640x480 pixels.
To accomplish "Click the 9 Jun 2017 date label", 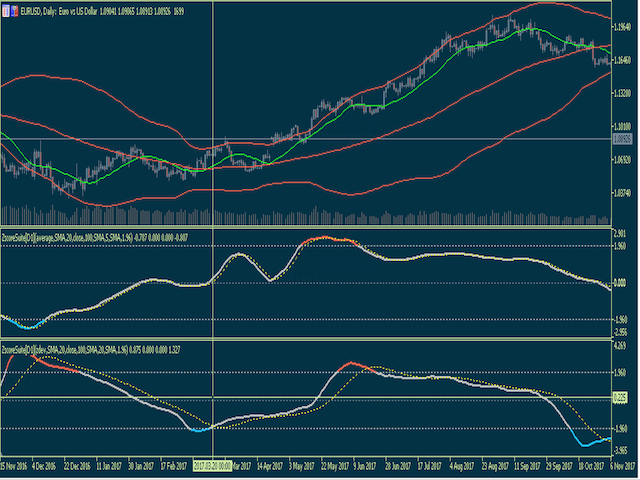I will pos(365,466).
